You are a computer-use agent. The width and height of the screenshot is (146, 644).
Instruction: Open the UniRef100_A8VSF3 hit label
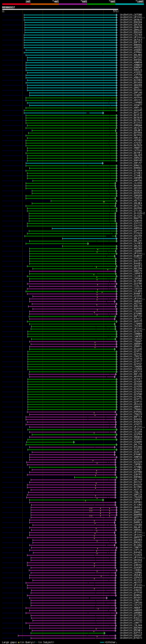coord(131,266)
